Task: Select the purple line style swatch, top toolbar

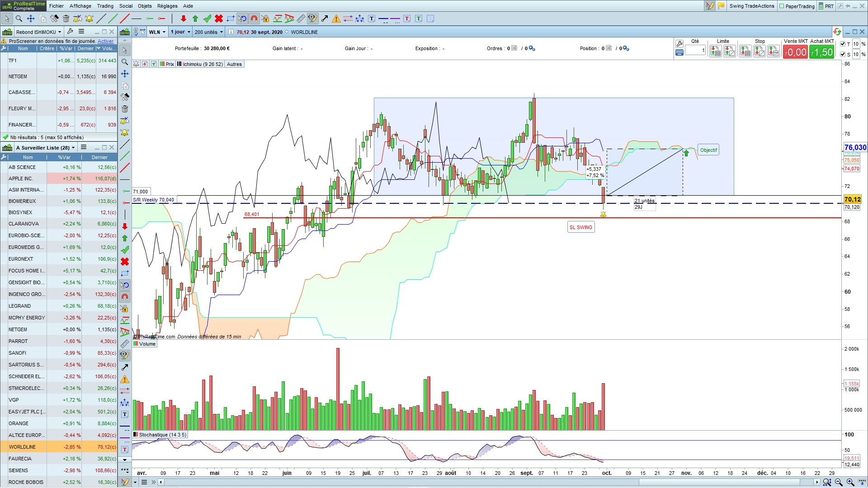Action: 395,19
